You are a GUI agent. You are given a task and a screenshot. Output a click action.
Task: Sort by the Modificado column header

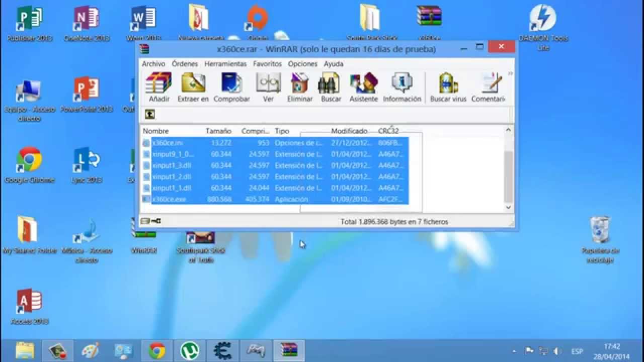pyautogui.click(x=349, y=131)
